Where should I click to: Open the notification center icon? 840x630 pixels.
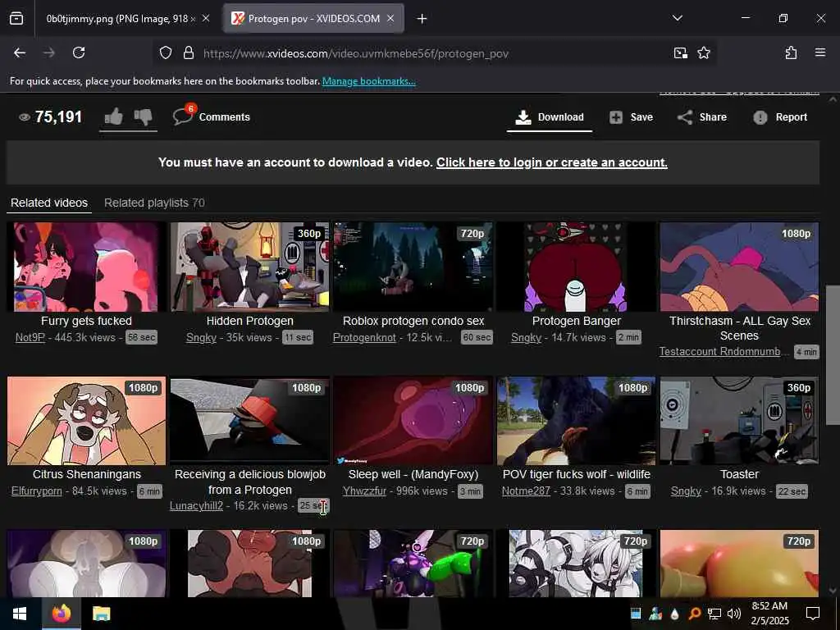pyautogui.click(x=813, y=614)
